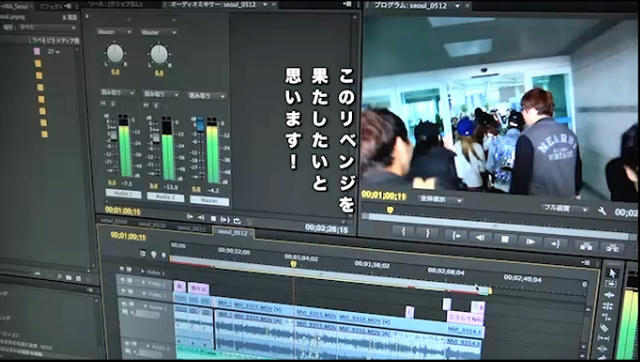Click the Extract button in Program monitor
This screenshot has height=362, width=640.
click(x=612, y=248)
